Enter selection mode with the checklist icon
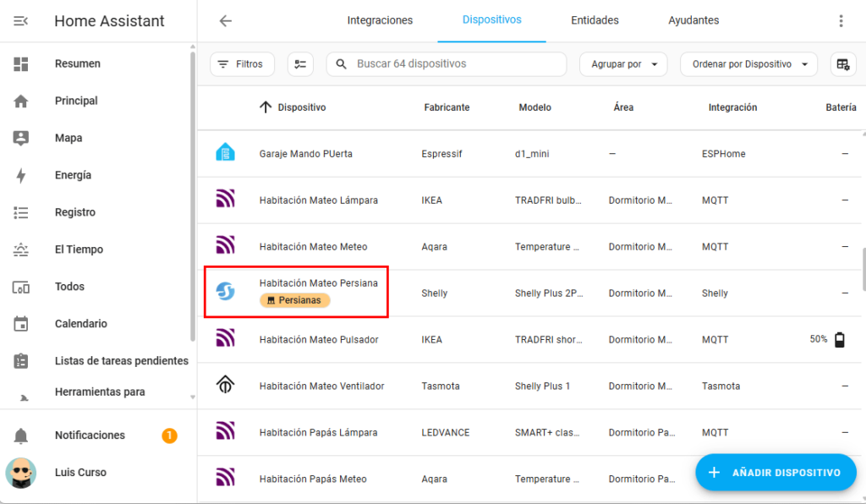 click(x=300, y=64)
